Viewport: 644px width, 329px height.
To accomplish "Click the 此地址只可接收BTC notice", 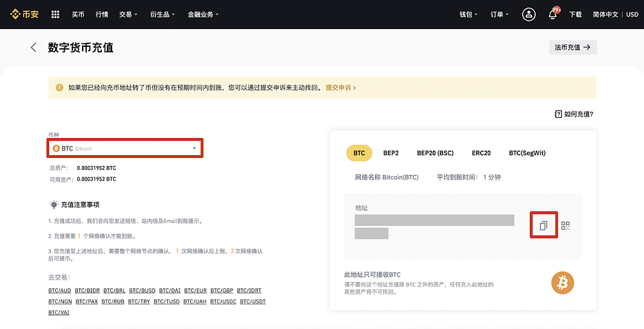I will 373,275.
